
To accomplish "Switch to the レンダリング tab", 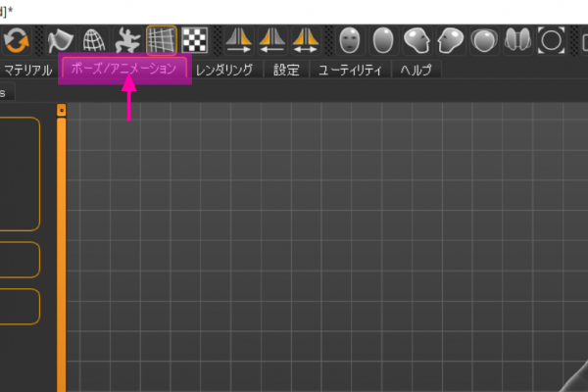I will pyautogui.click(x=224, y=71).
